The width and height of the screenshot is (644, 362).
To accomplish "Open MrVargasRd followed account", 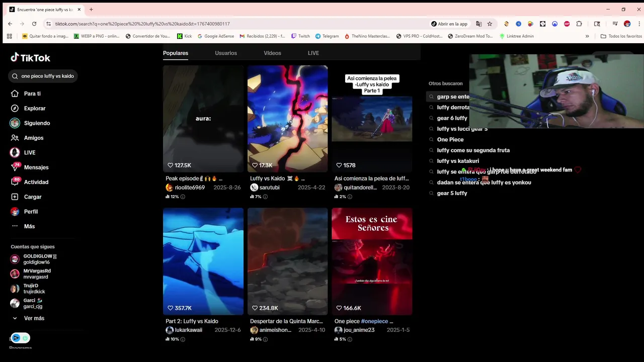I will point(31,274).
